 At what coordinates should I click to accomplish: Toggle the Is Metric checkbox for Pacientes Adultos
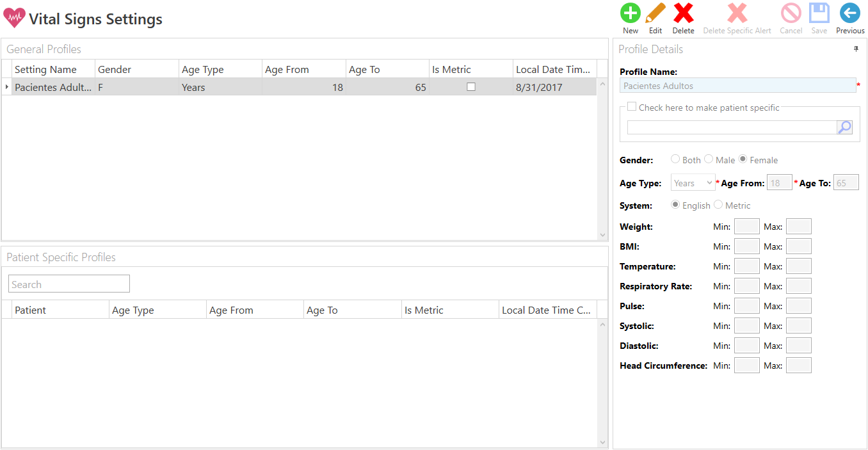tap(471, 86)
